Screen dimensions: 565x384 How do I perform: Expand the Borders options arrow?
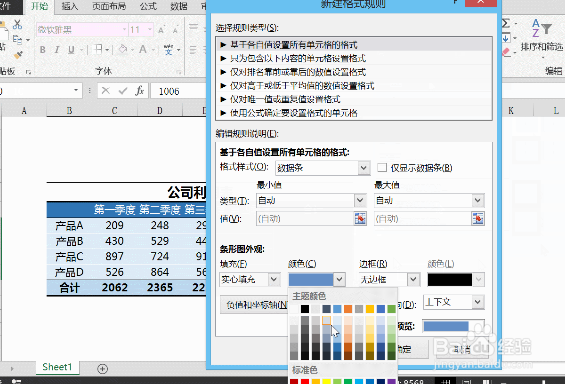[107, 49]
